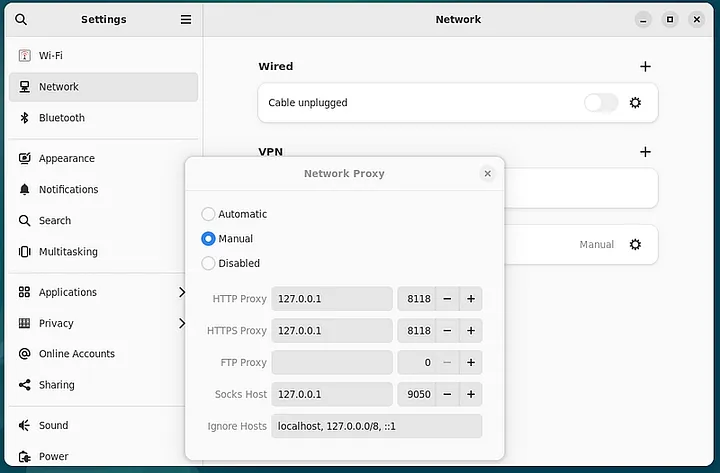720x473 pixels.
Task: Decrease HTTP Proxy port with minus
Action: pos(447,299)
